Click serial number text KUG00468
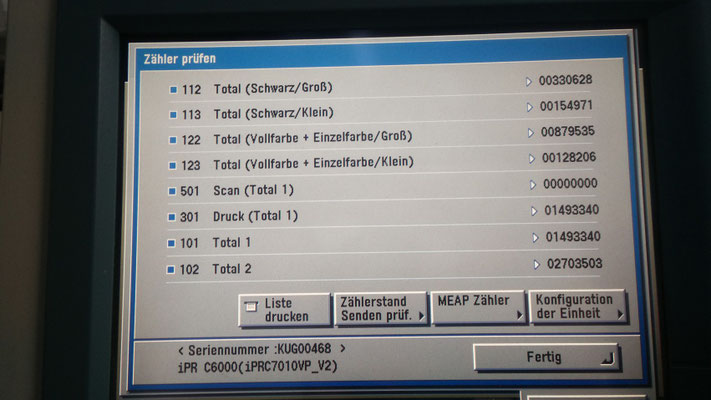 tap(304, 349)
